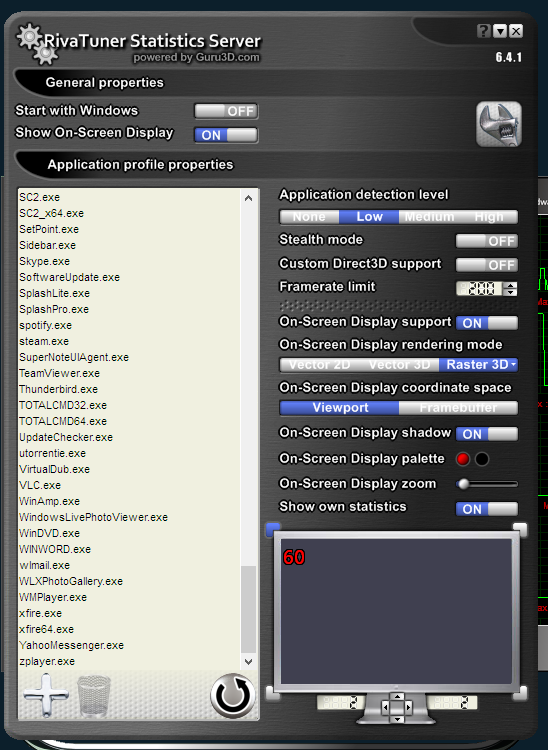Toggle On-Screen Display support switch
The height and width of the screenshot is (750, 548).
coord(487,323)
